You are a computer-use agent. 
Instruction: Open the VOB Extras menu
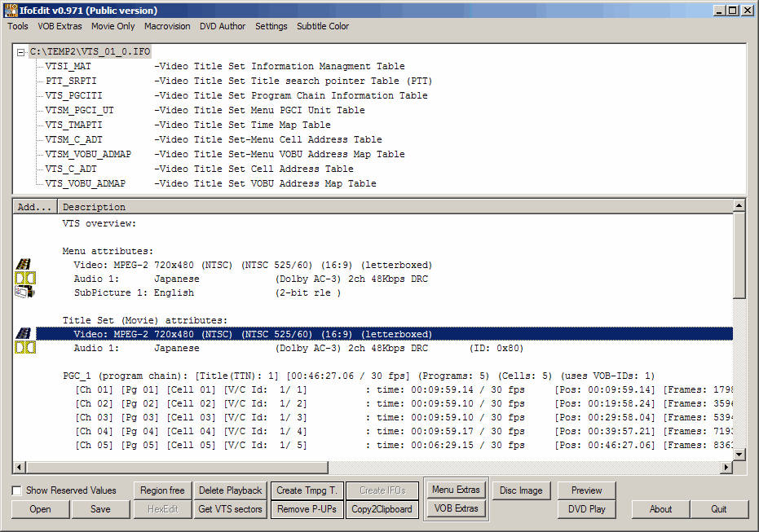pos(60,26)
